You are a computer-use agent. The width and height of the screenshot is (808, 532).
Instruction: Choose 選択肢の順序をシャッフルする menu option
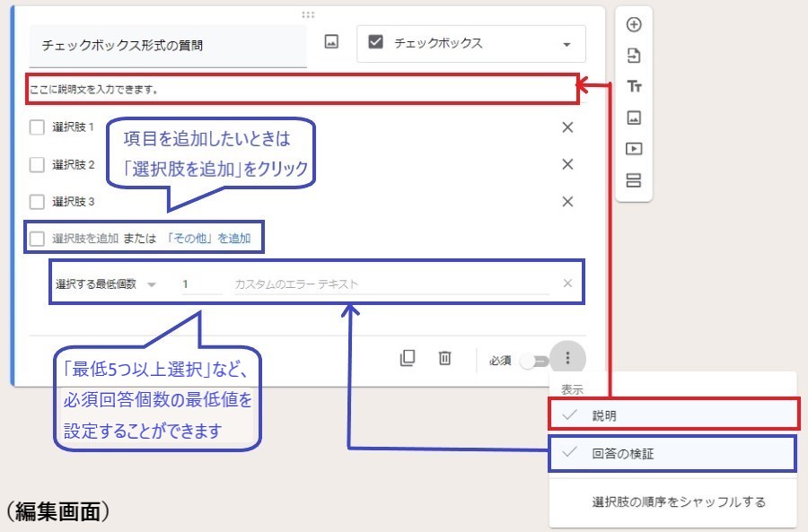(679, 501)
